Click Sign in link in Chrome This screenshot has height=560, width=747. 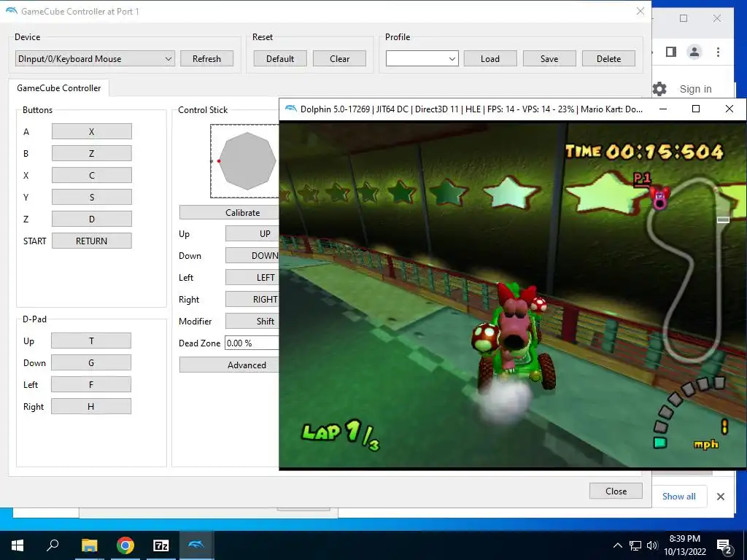[695, 89]
